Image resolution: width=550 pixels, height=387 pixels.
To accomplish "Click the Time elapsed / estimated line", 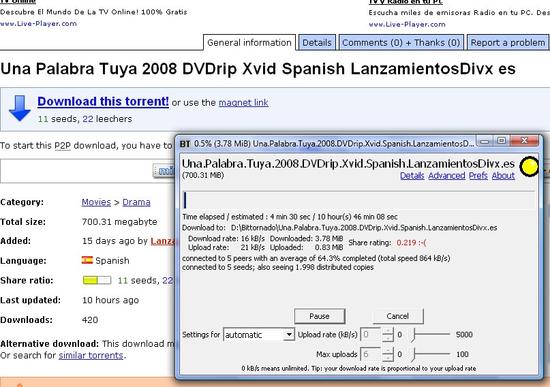I will click(290, 217).
